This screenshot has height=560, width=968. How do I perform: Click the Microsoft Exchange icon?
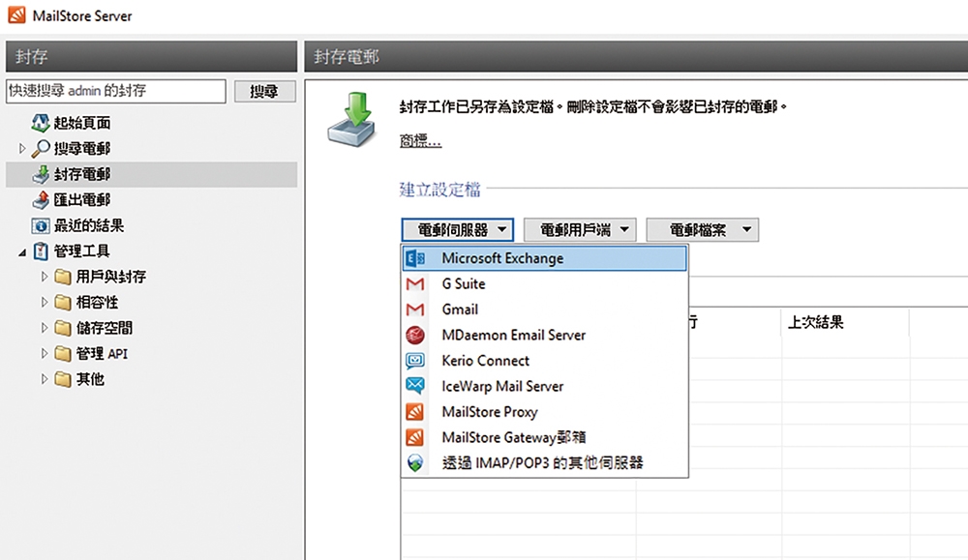(x=415, y=258)
